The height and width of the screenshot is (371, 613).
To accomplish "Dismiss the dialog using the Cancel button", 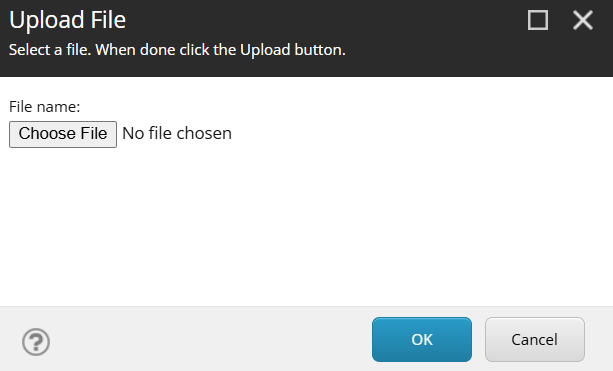I will point(535,339).
